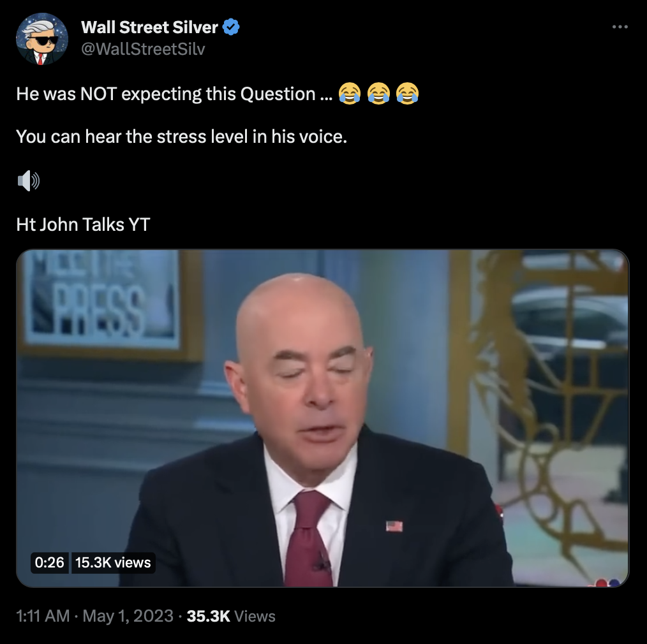Open the 35.3K Views analytics

(x=231, y=616)
